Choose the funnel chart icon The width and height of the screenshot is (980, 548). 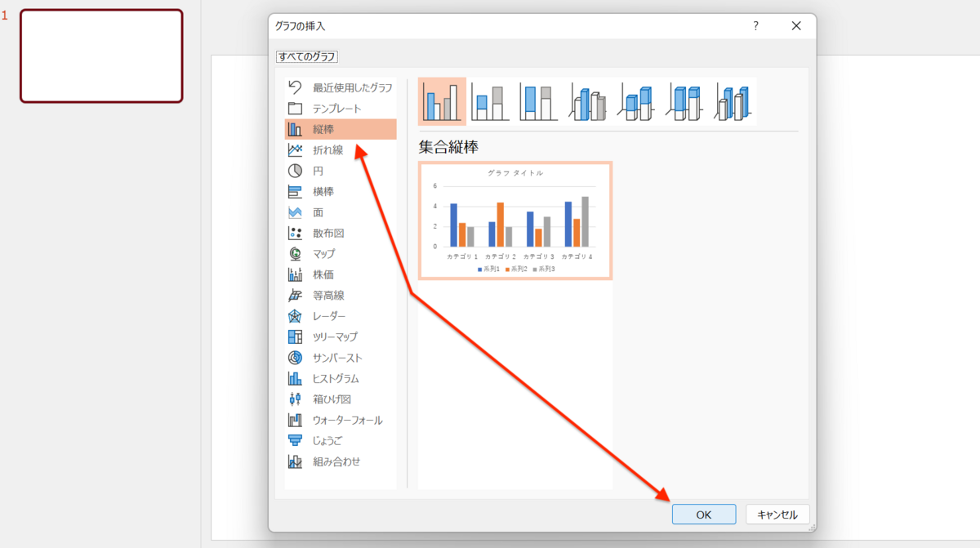[x=296, y=440]
